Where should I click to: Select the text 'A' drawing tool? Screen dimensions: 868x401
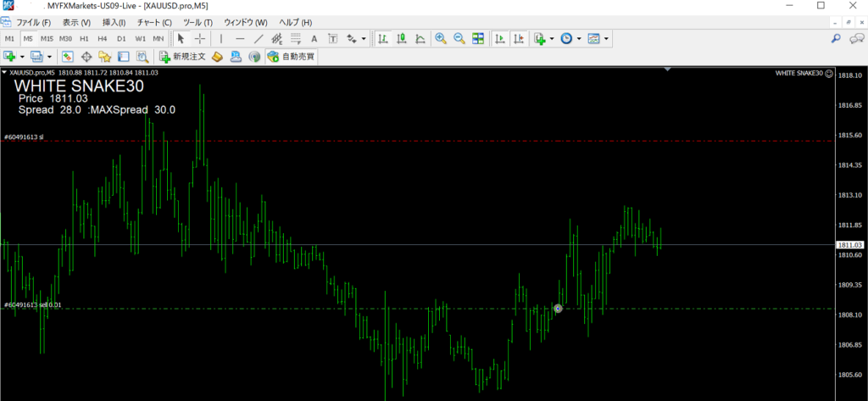[314, 39]
